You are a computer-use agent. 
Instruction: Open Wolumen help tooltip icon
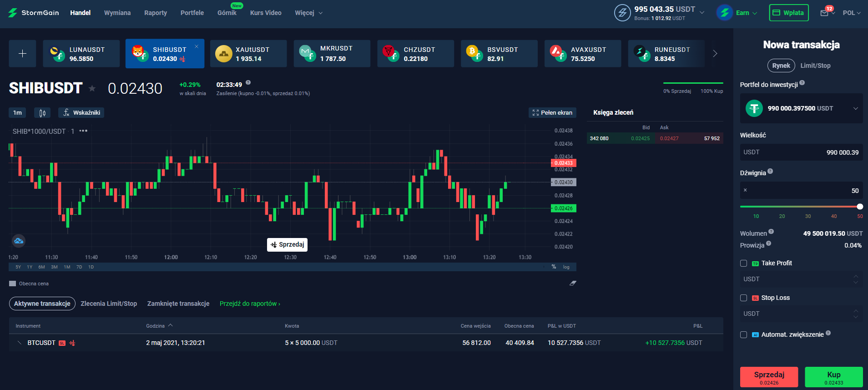tap(771, 232)
